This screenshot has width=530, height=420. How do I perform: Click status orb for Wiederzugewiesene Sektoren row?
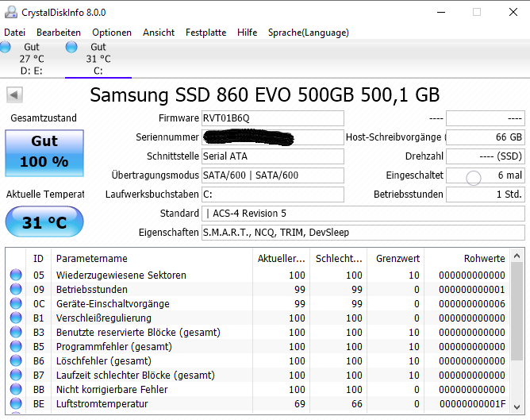(16, 275)
